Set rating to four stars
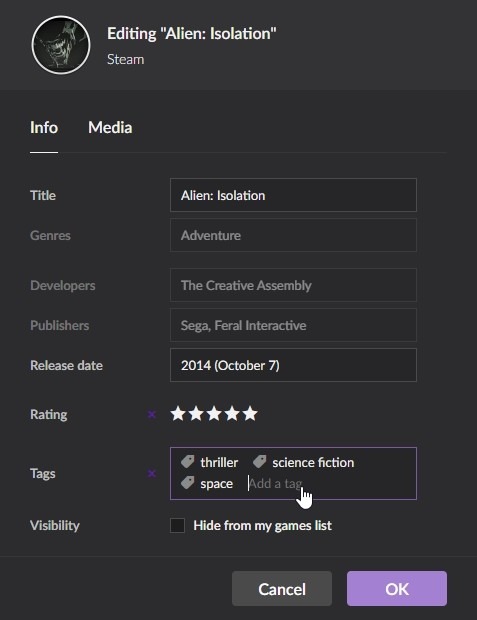This screenshot has height=620, width=477. pos(232,414)
